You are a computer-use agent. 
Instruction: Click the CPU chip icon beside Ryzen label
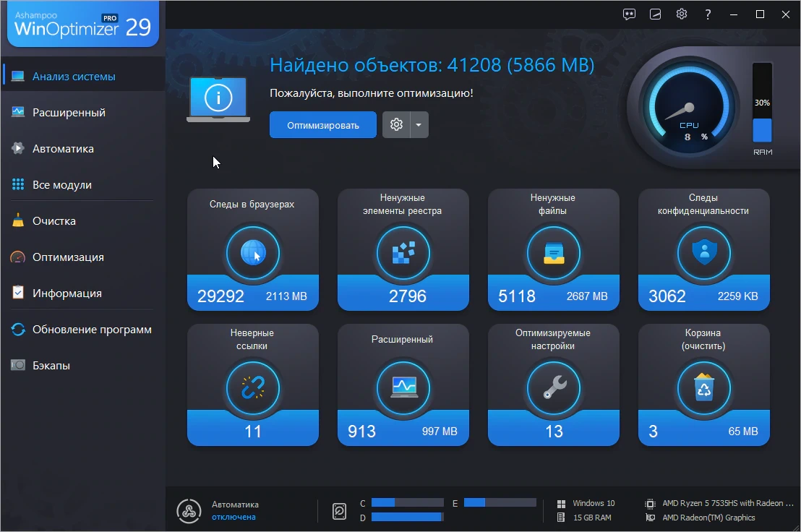pos(650,504)
